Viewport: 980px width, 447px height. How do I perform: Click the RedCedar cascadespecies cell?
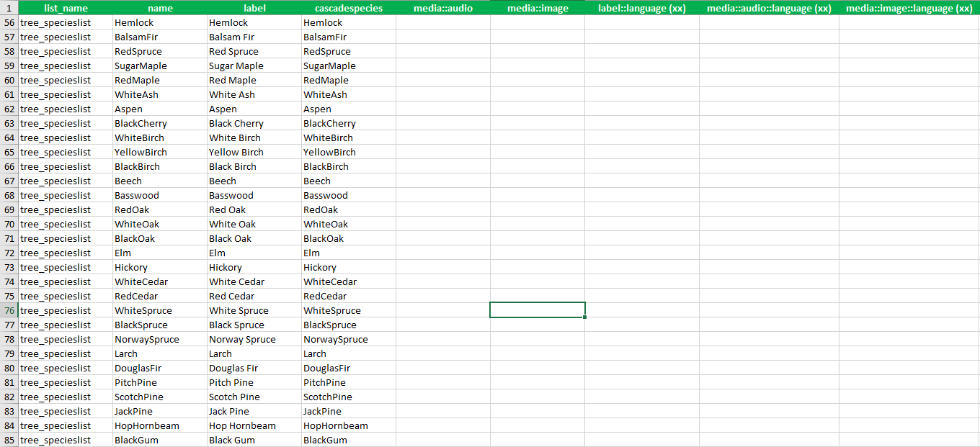point(349,296)
